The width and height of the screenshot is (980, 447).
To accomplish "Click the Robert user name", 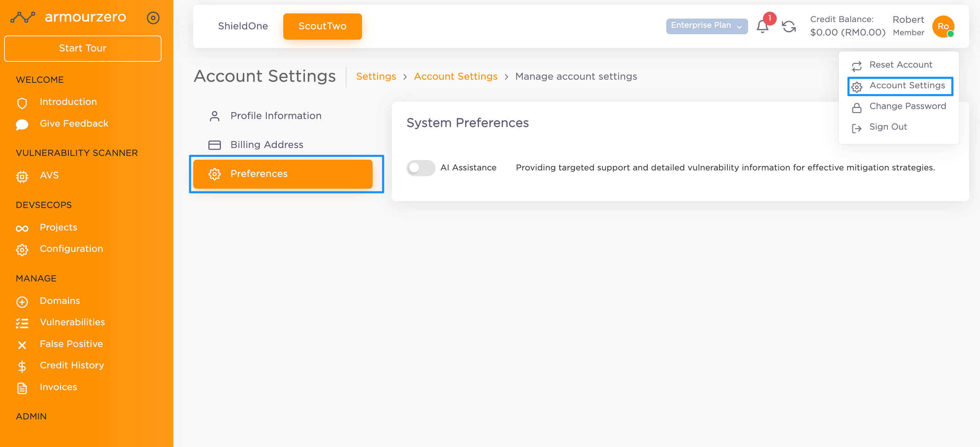I will click(x=908, y=20).
